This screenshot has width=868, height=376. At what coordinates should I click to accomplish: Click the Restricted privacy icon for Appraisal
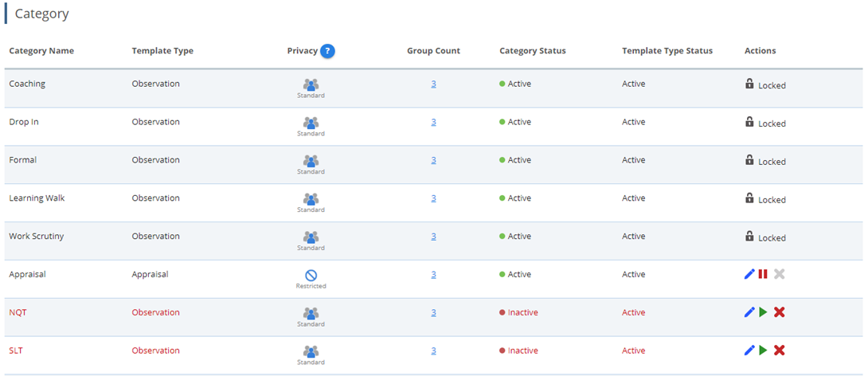click(311, 274)
